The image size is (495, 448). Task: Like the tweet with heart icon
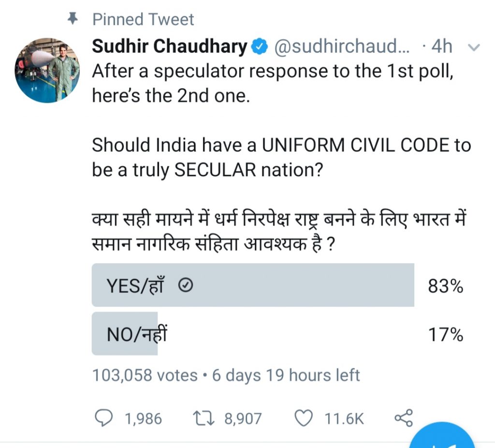click(304, 418)
